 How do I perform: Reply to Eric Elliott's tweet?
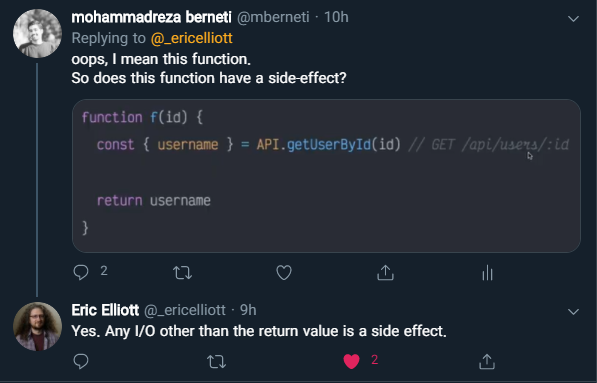click(x=81, y=361)
